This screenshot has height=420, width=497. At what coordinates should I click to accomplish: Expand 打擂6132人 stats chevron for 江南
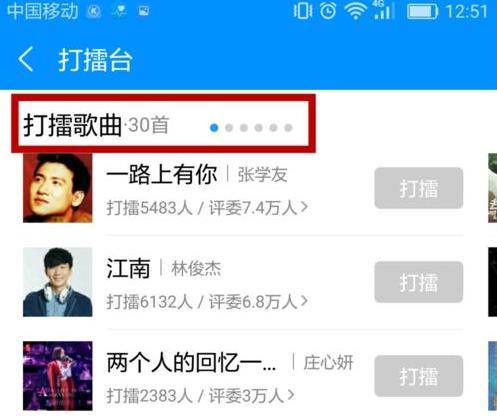point(304,301)
